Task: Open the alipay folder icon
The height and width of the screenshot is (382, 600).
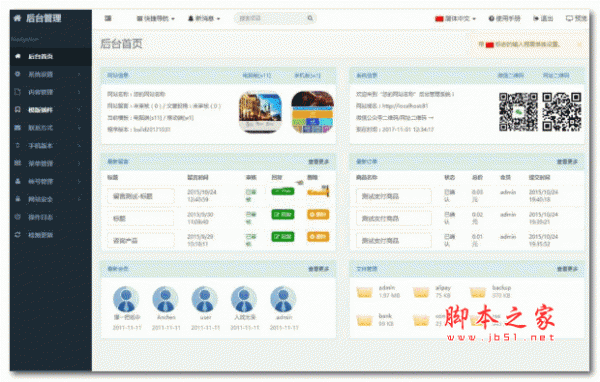Action: (421, 293)
